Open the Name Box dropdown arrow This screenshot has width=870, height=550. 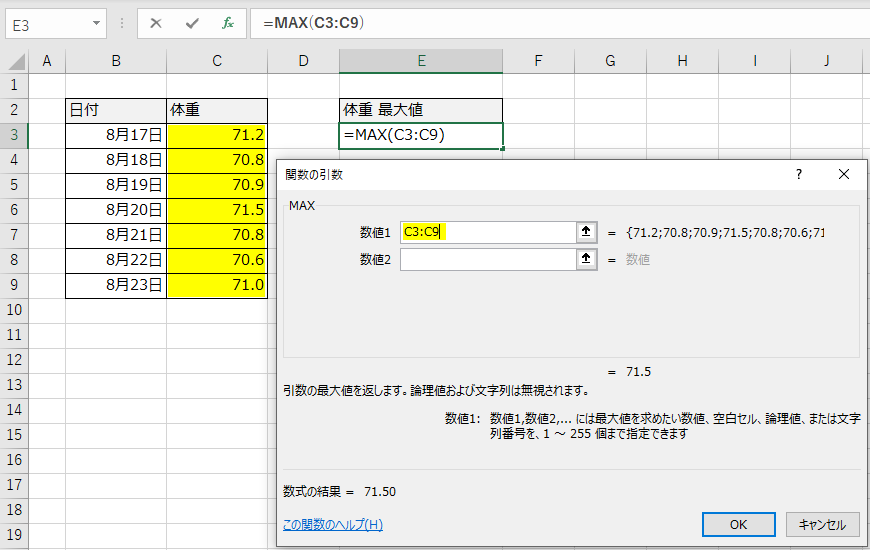[x=96, y=23]
